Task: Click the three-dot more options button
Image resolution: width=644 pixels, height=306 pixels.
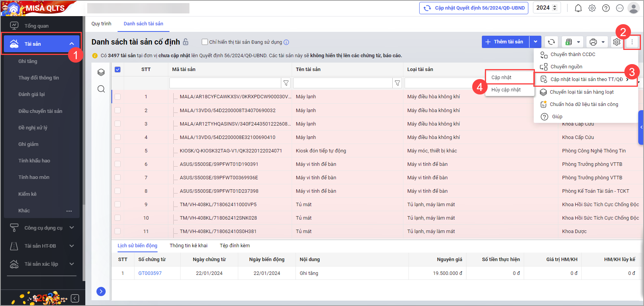Action: [x=632, y=42]
